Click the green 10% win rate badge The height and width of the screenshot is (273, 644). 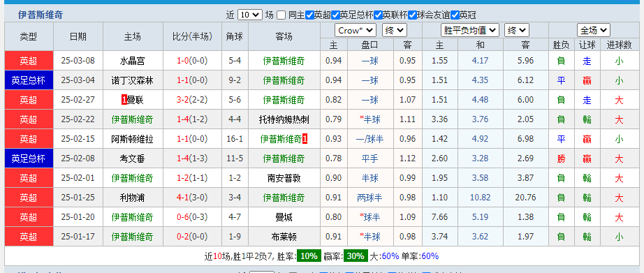pos(309,256)
